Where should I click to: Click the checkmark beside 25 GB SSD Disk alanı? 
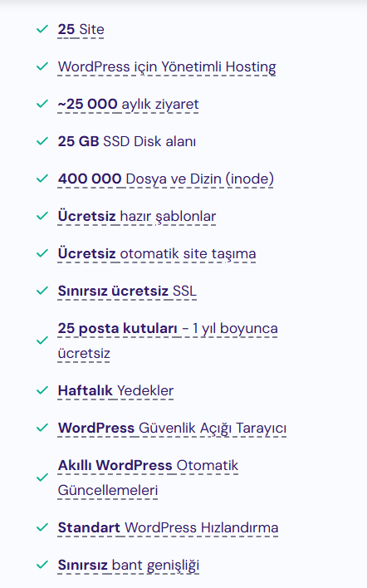click(x=42, y=141)
